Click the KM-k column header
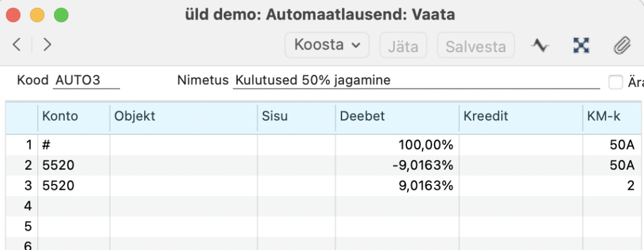 (613, 117)
